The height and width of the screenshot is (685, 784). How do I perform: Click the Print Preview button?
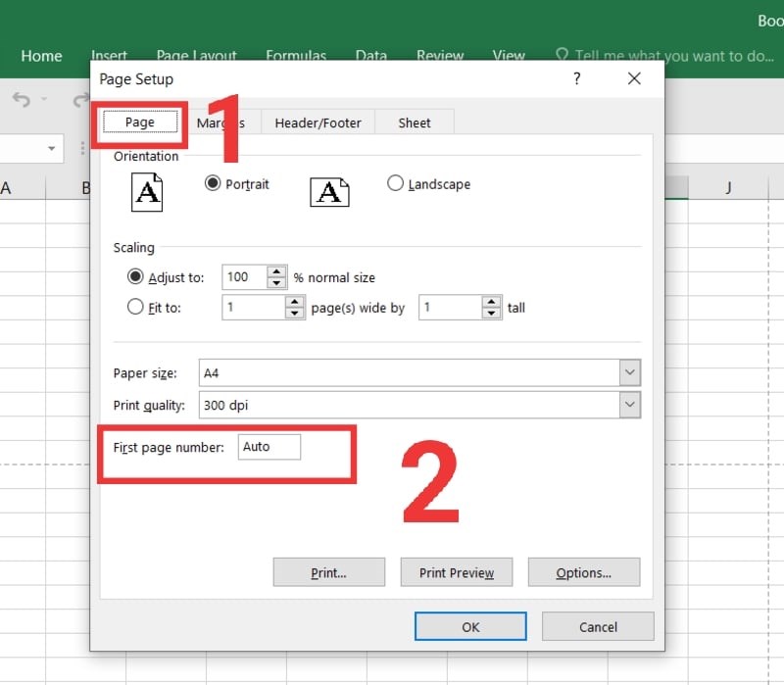(x=457, y=572)
